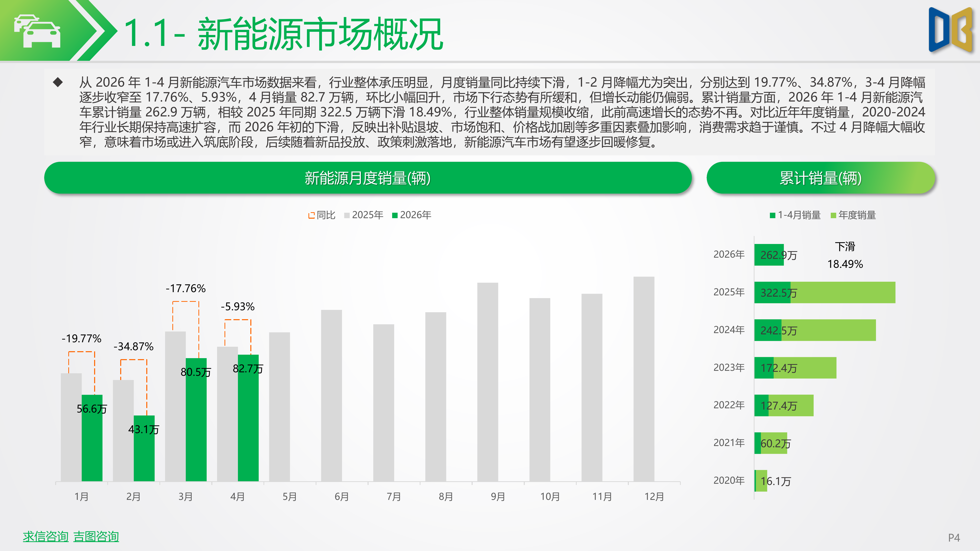Select the -19.77% label above January
Image resolution: width=980 pixels, height=551 pixels.
click(x=81, y=339)
